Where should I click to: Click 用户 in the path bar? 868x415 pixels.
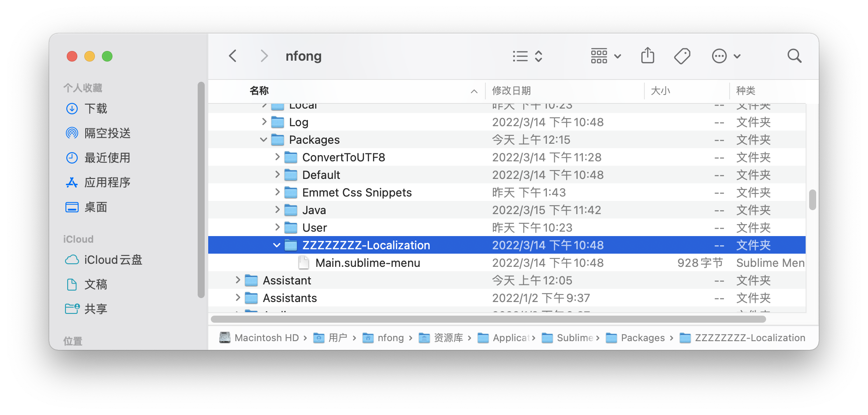[330, 338]
